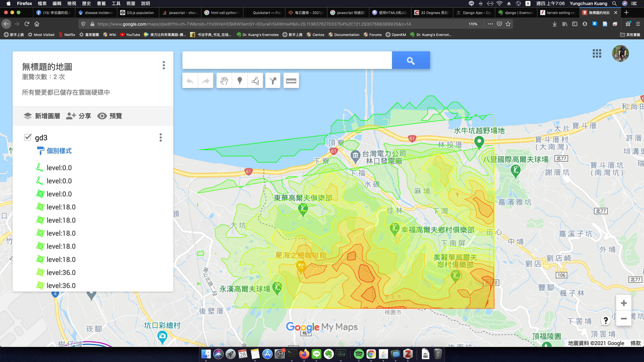This screenshot has width=644, height=362.
Task: Go to Firefox home page
Action: point(37,24)
